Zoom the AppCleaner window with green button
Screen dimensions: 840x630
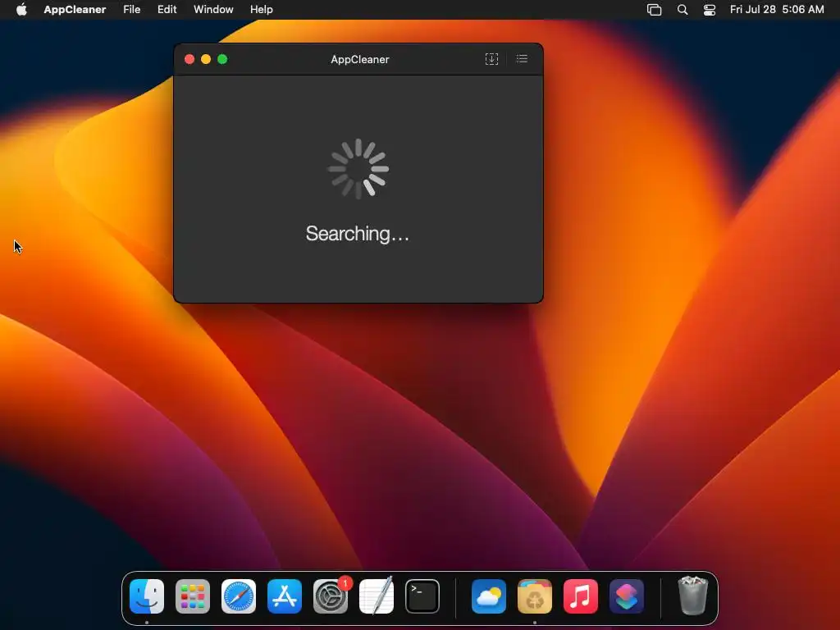click(222, 59)
